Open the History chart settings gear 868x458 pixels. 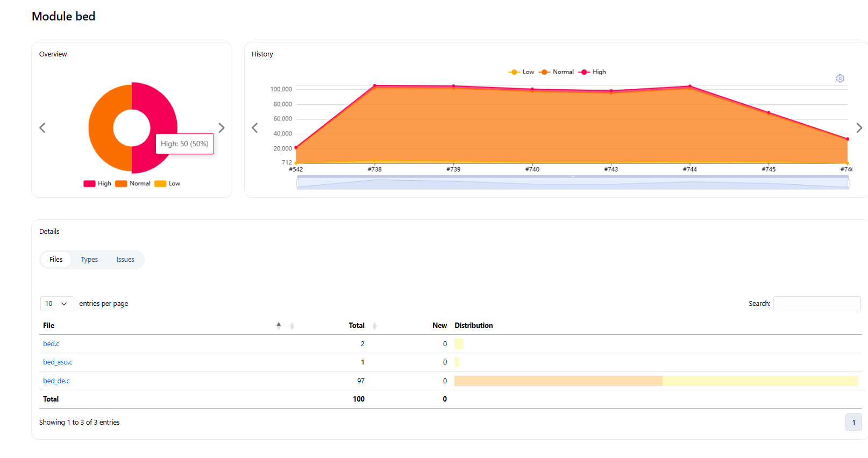(x=840, y=78)
